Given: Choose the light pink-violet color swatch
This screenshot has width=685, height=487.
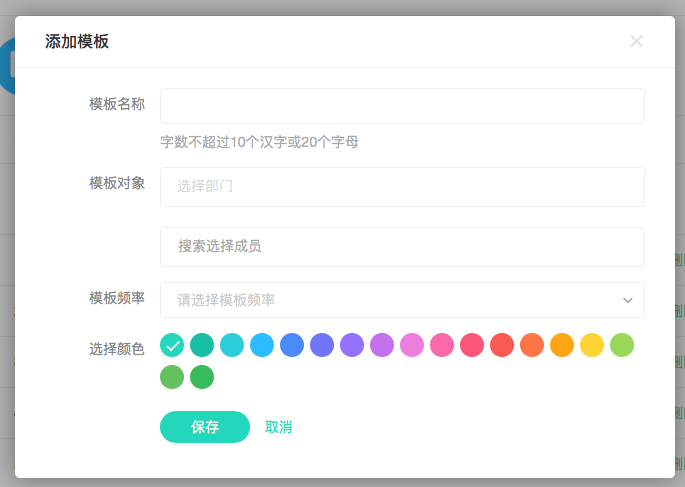Looking at the screenshot, I should (x=412, y=346).
